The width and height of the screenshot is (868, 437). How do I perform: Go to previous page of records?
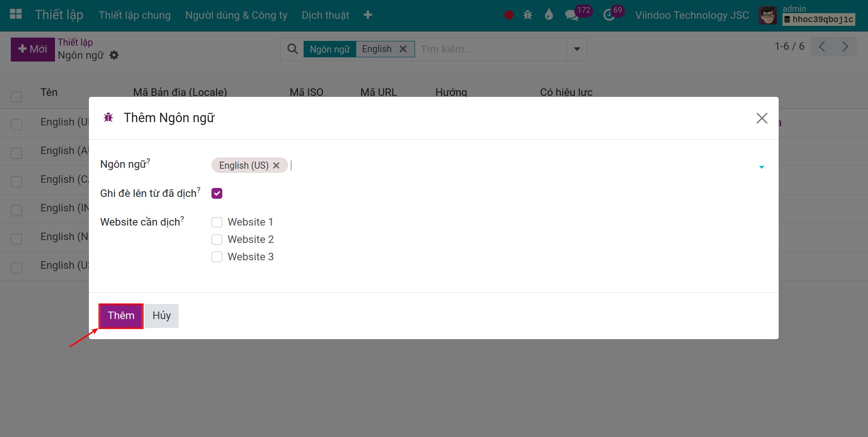click(822, 47)
